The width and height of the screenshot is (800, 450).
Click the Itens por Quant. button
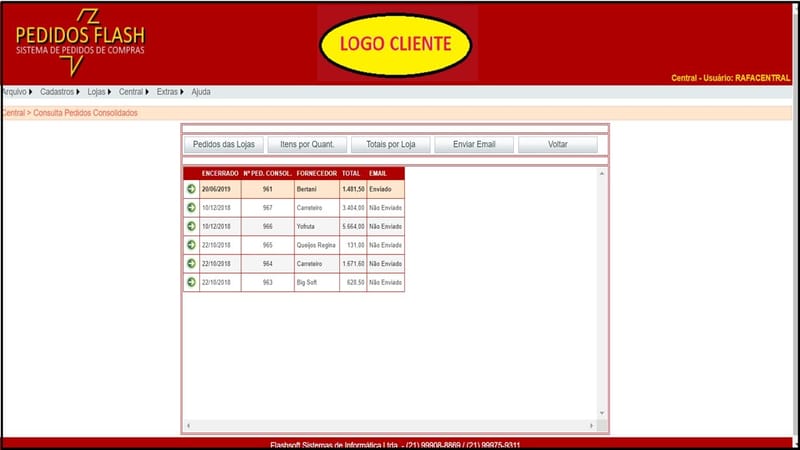pyautogui.click(x=306, y=145)
